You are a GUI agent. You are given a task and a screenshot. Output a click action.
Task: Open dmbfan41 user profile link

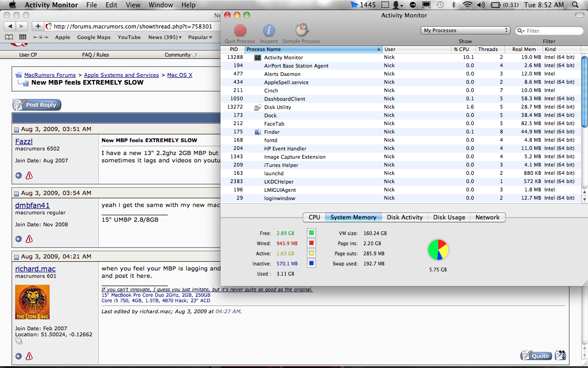(32, 205)
